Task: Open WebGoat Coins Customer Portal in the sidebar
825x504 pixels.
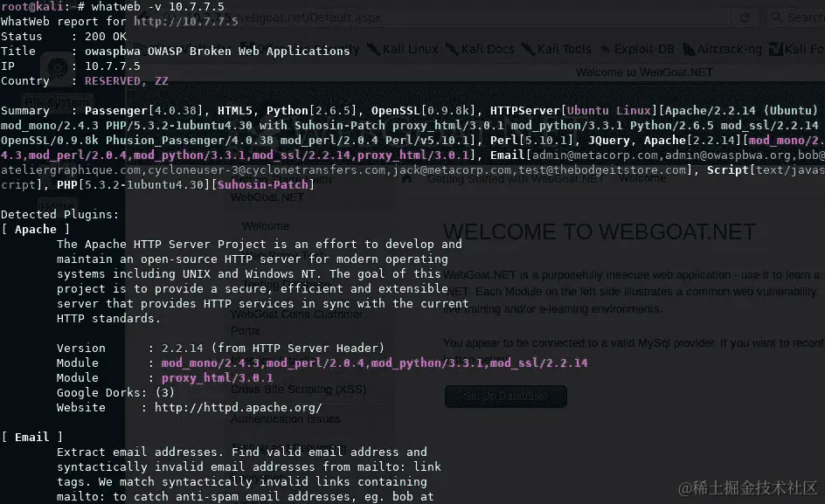Action: tap(297, 322)
